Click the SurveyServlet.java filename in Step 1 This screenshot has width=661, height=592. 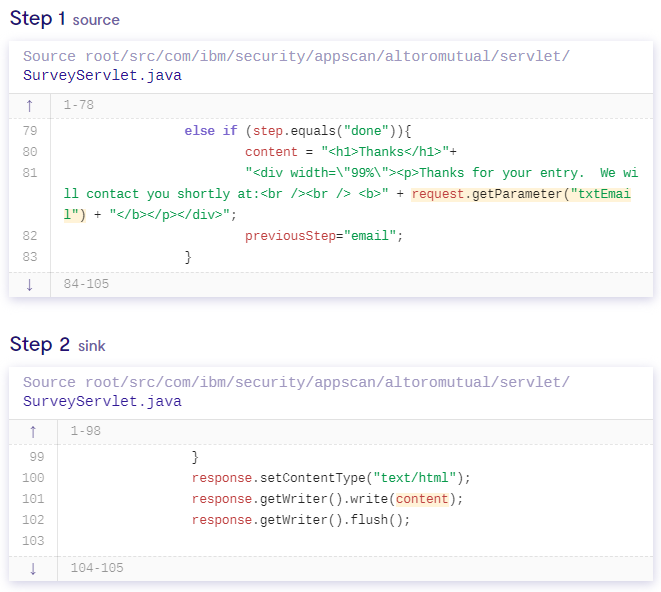pyautogui.click(x=102, y=75)
